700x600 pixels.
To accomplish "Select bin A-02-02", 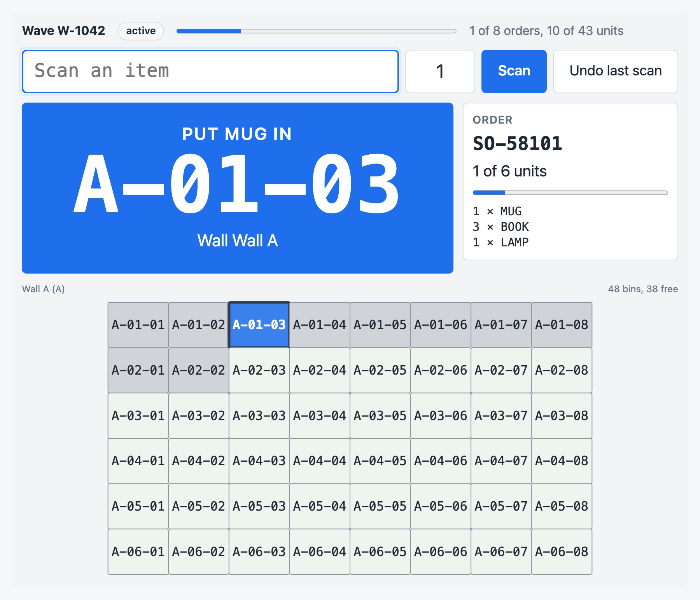I will pyautogui.click(x=199, y=370).
